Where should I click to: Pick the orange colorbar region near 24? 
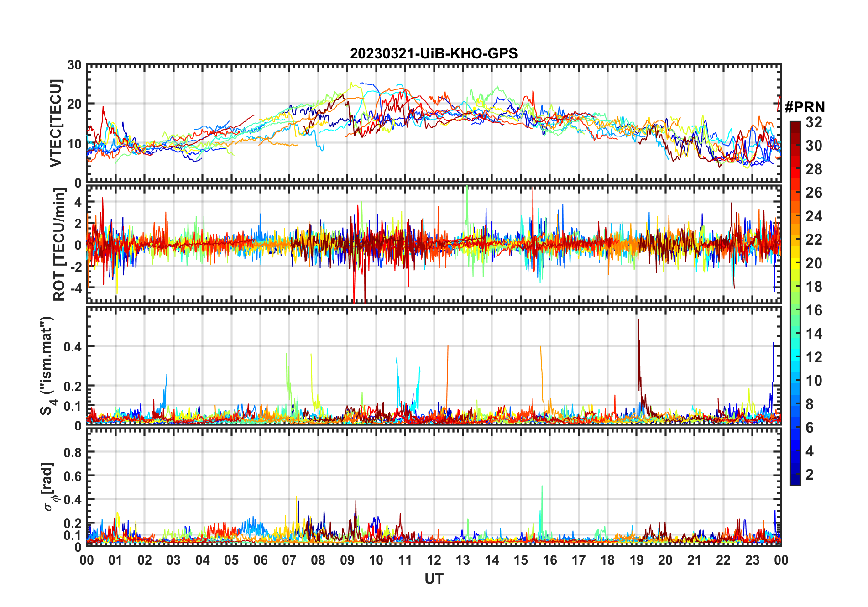(x=795, y=216)
